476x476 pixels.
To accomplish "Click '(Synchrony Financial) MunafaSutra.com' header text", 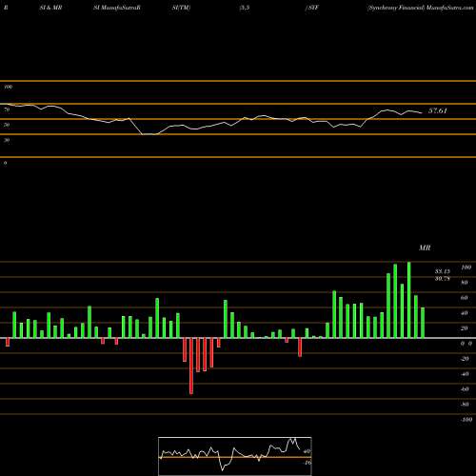I will pyautogui.click(x=420, y=8).
